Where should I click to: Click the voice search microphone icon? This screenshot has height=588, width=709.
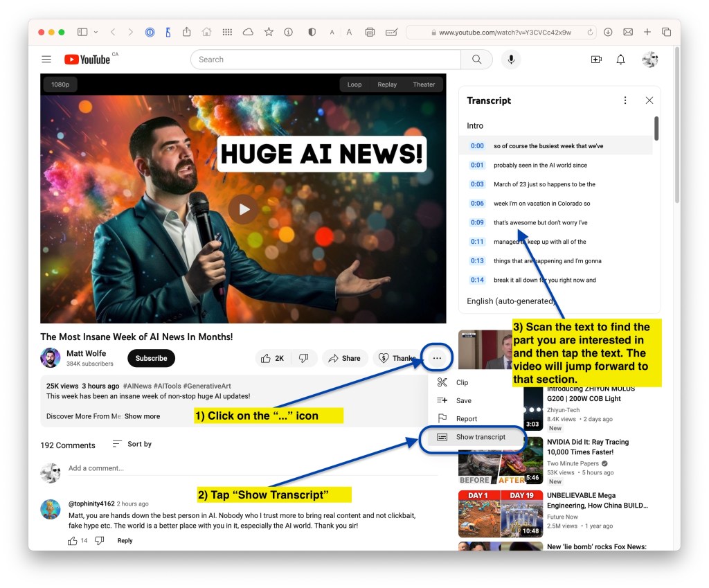(511, 60)
